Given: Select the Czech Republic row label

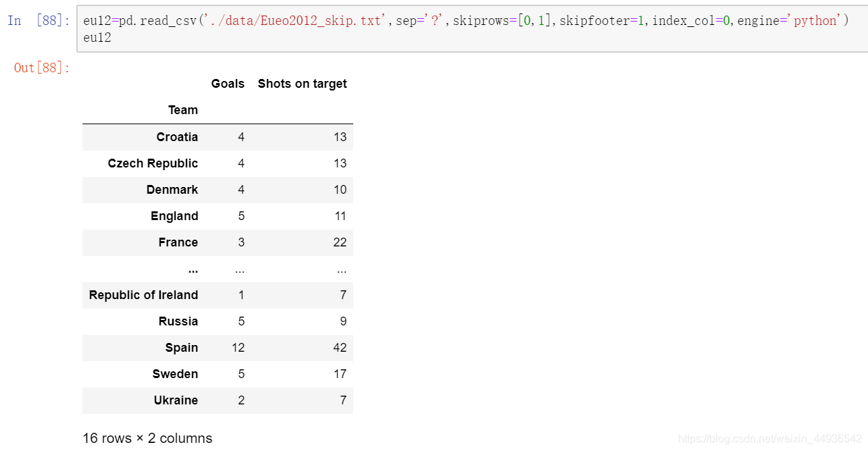Looking at the screenshot, I should tap(153, 163).
